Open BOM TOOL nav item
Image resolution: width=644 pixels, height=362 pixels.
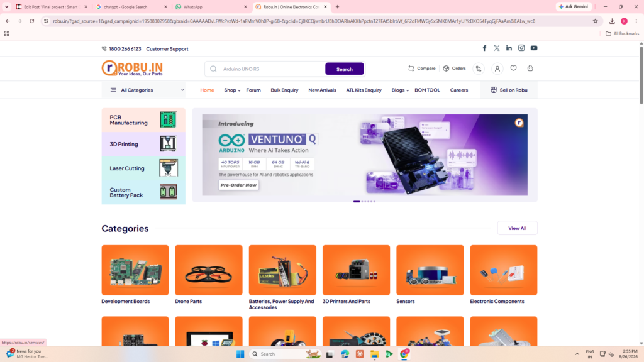coord(427,90)
